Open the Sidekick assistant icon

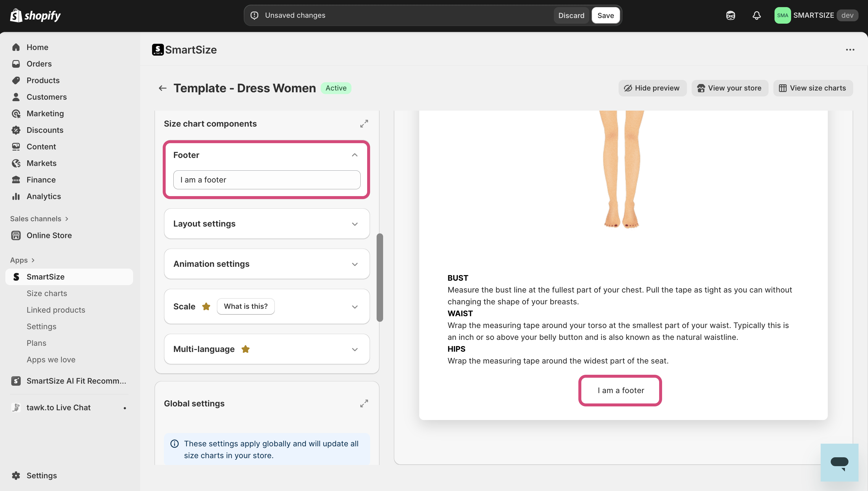click(730, 15)
